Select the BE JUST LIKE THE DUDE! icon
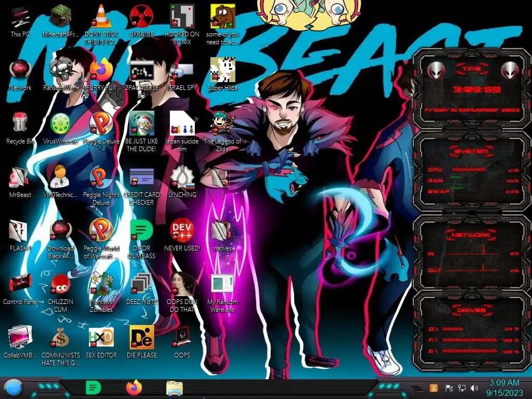This screenshot has height=399, width=532. (141, 131)
